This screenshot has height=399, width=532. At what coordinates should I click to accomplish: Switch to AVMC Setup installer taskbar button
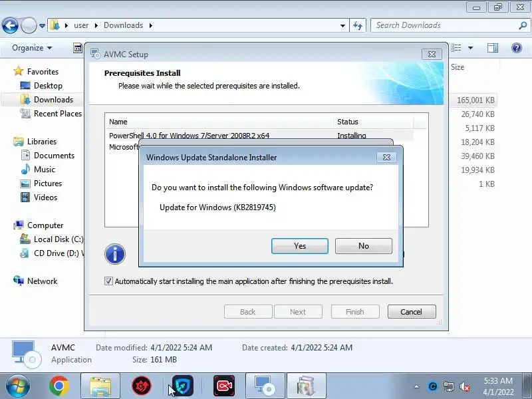pyautogui.click(x=265, y=386)
